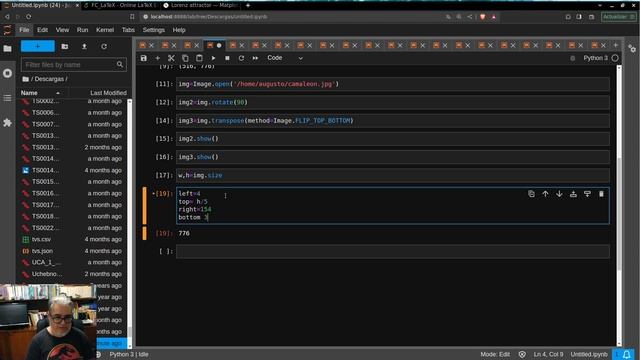Viewport: 640px width, 360px height.
Task: Click the kernel status circle indicator
Action: 615,58
